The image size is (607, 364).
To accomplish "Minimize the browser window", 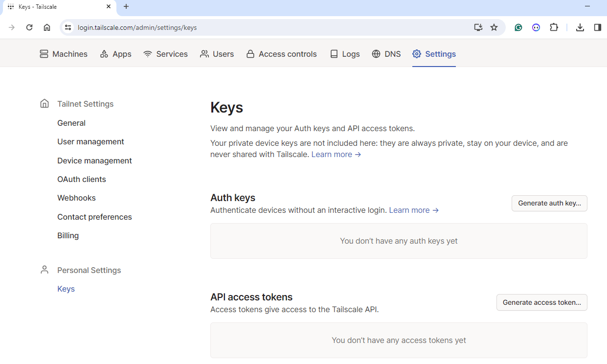I will (x=587, y=6).
